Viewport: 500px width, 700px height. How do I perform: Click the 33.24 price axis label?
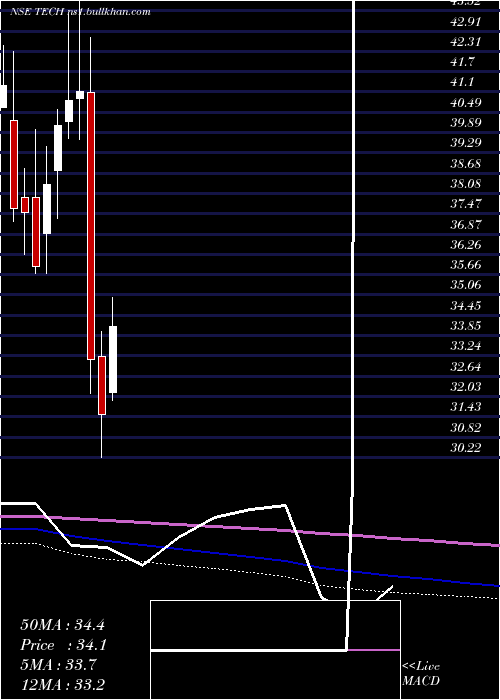point(465,346)
